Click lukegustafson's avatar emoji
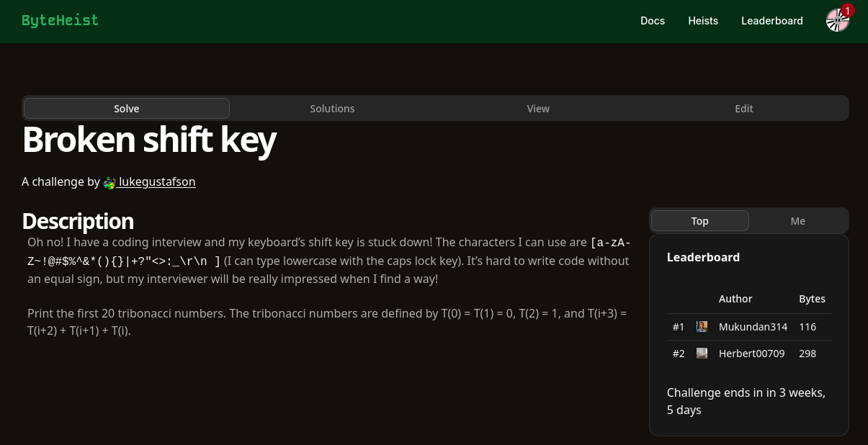This screenshot has width=868, height=445. pos(109,182)
